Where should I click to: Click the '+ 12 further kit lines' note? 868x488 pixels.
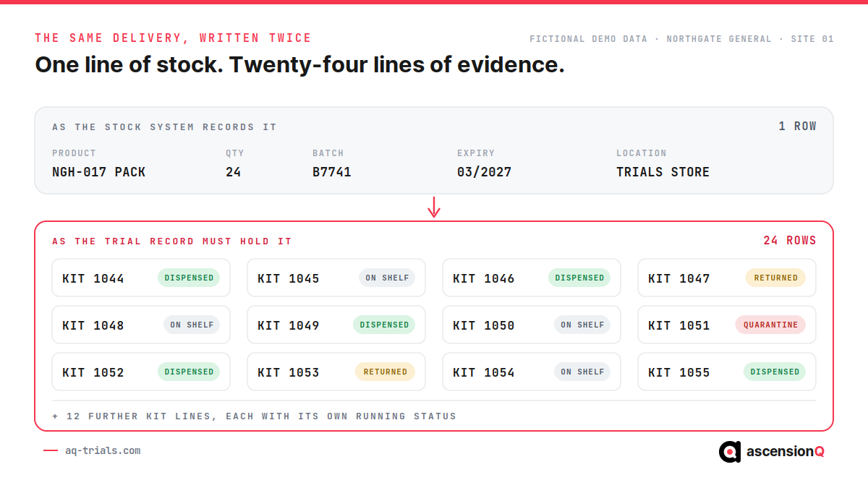(x=255, y=416)
